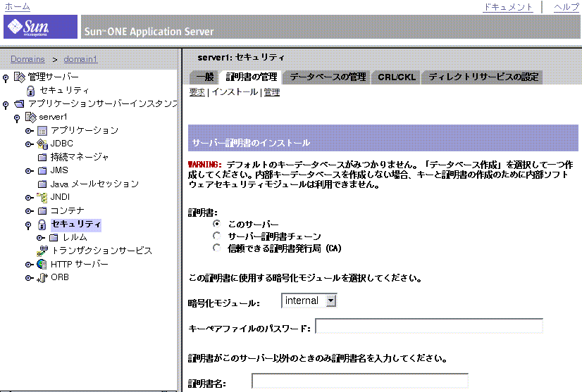Click the 持続マネージャ folder icon
Viewport: 582px width, 392px height.
tap(42, 157)
